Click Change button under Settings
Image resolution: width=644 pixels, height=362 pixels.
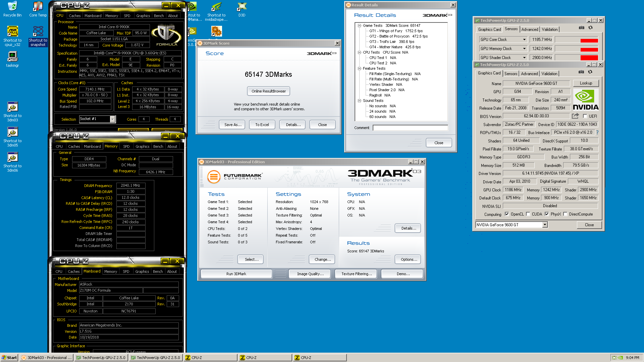[x=323, y=259]
